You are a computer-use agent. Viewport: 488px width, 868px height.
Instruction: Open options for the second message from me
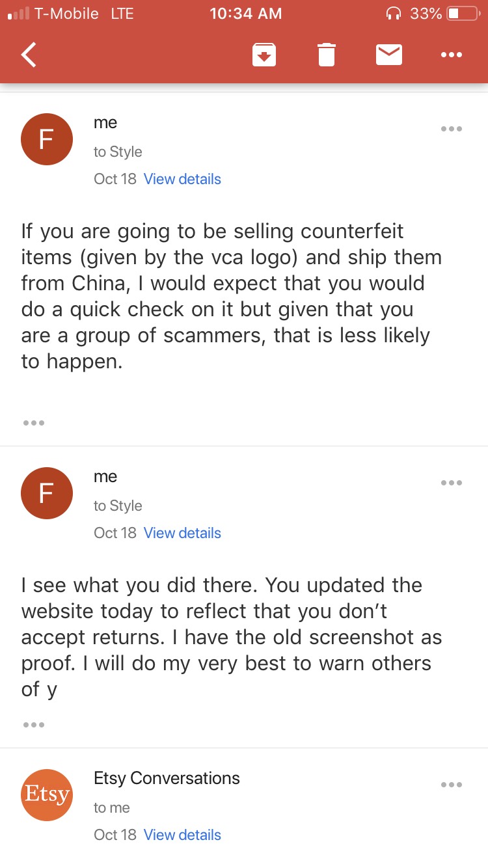[451, 483]
